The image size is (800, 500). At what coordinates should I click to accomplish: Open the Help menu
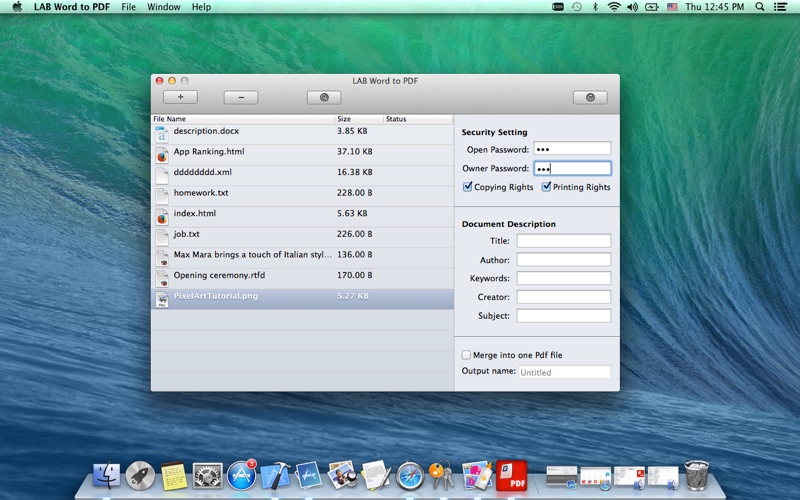(x=202, y=7)
